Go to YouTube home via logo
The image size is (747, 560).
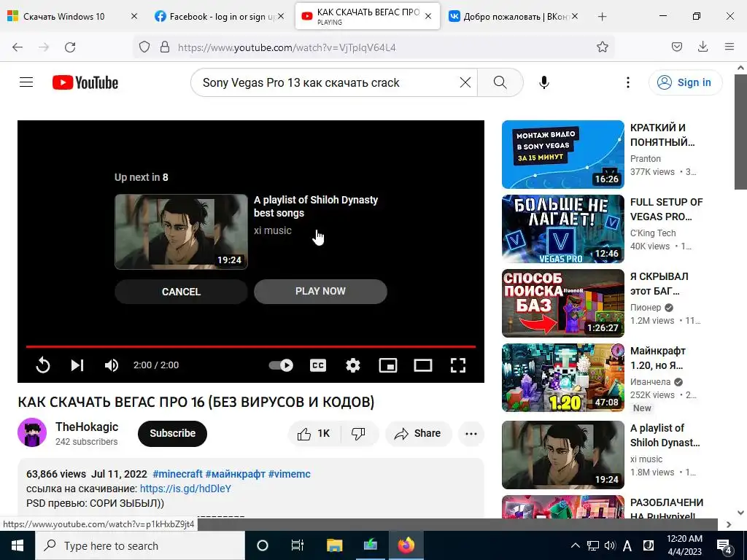(85, 82)
